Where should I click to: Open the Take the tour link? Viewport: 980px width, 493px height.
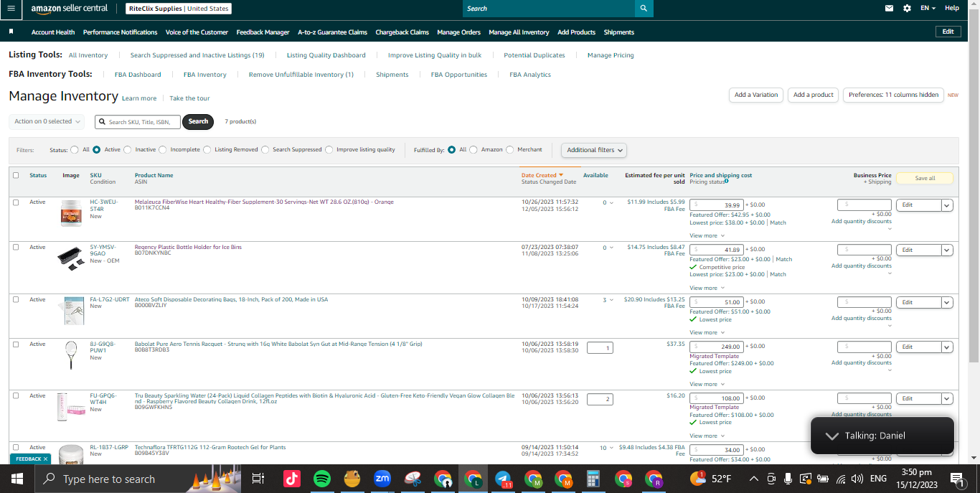click(189, 98)
